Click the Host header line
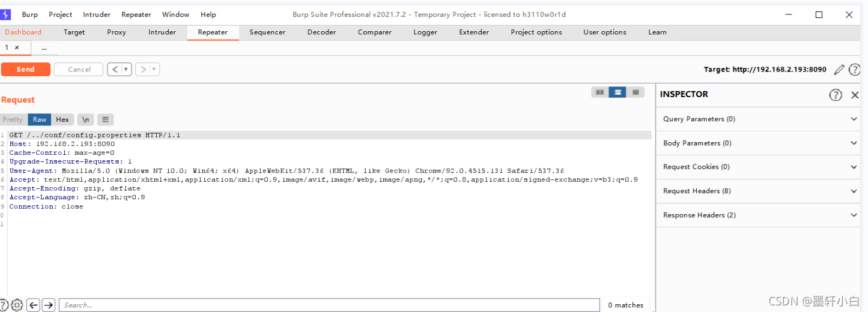This screenshot has height=312, width=868. (x=62, y=144)
